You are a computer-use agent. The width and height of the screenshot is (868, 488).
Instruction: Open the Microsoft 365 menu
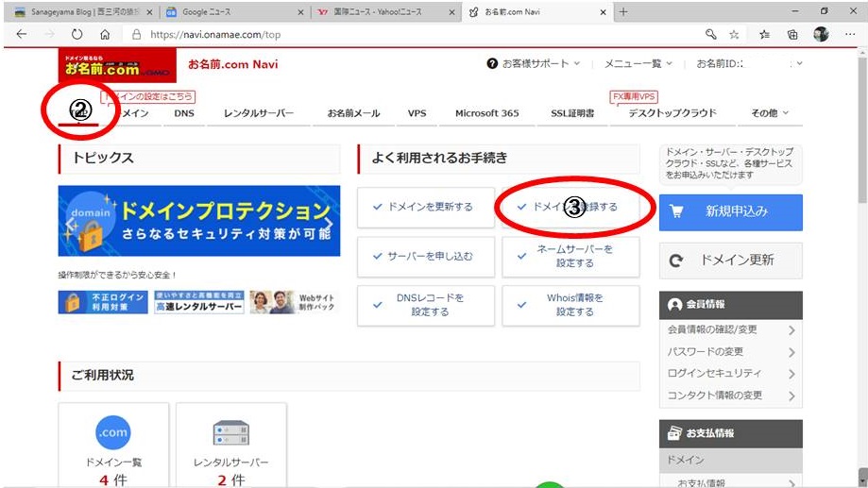click(487, 113)
